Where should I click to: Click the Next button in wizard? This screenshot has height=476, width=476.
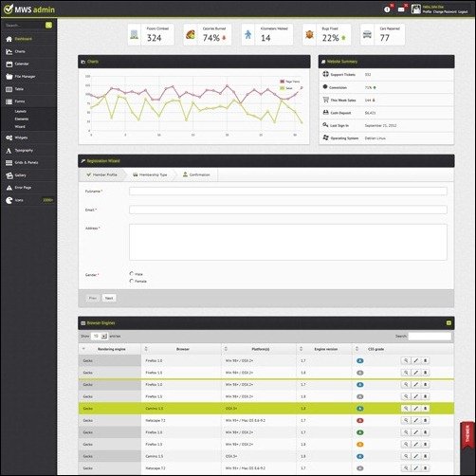109,298
